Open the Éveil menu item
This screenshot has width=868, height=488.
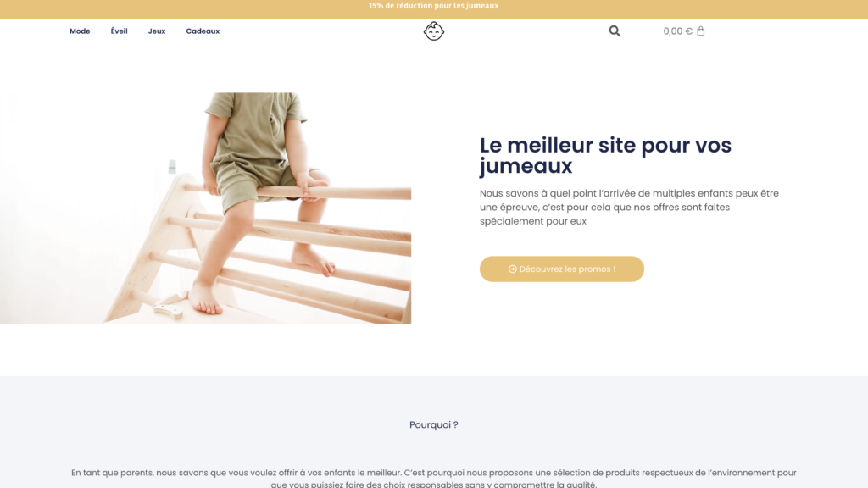coord(119,31)
